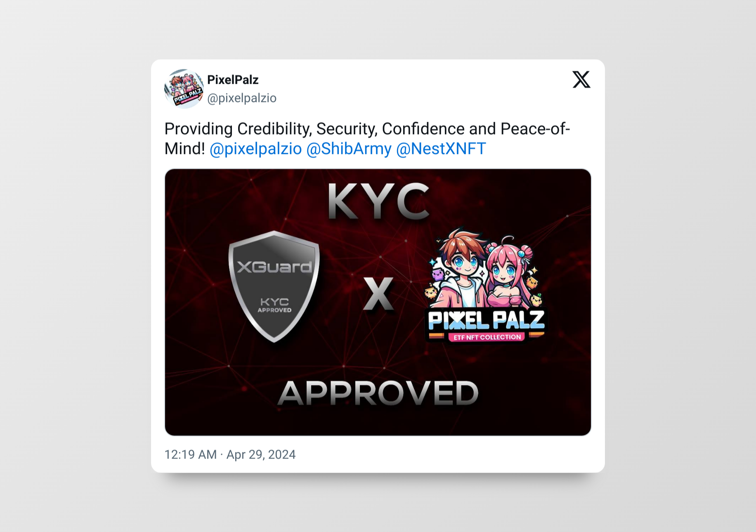Click the silver X between the logos
Viewport: 756px width, 532px height.
378,293
